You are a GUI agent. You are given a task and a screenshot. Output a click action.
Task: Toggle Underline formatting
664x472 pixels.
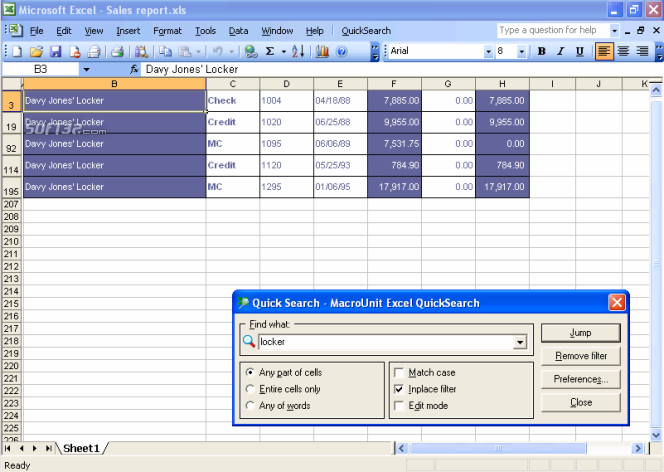[x=580, y=52]
